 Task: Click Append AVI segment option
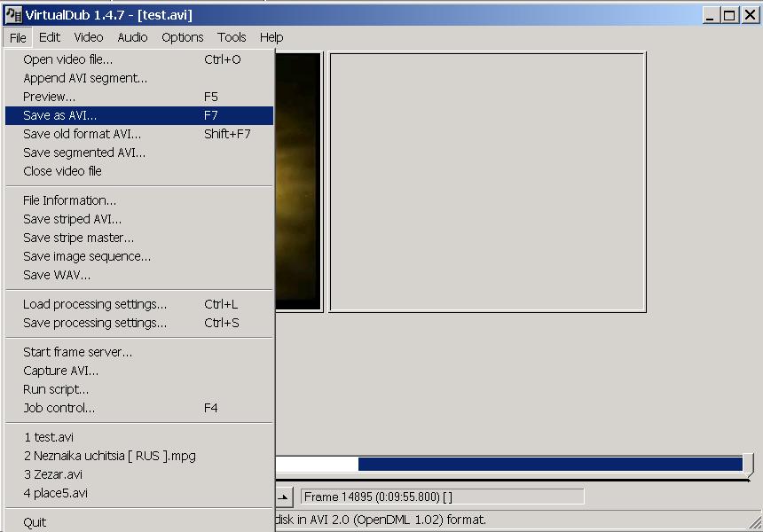tap(85, 78)
